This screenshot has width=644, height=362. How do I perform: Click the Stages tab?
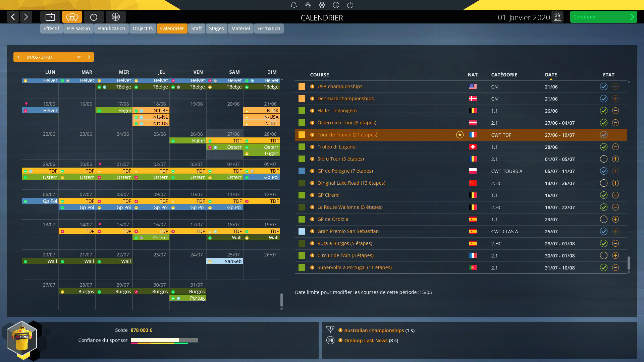[x=216, y=28]
